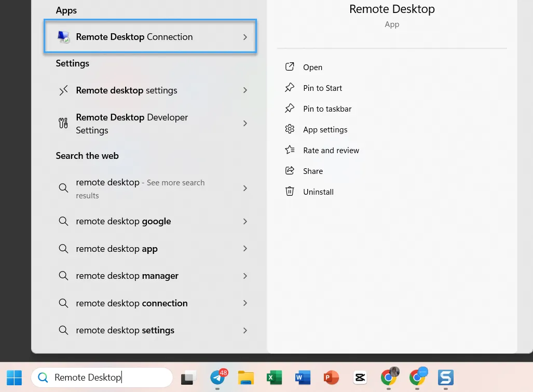Open Chrome with profile photo badge
Viewport: 533px width, 392px height.
tap(389, 376)
